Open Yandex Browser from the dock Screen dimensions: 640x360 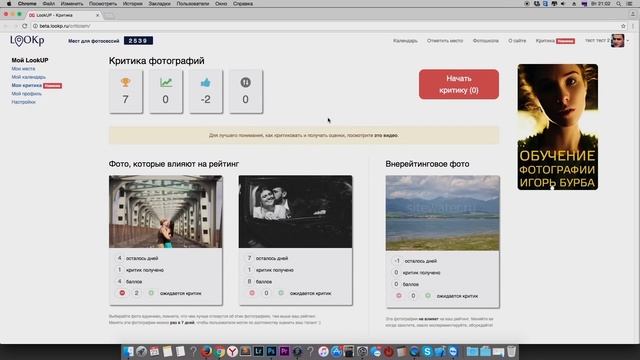(x=232, y=351)
